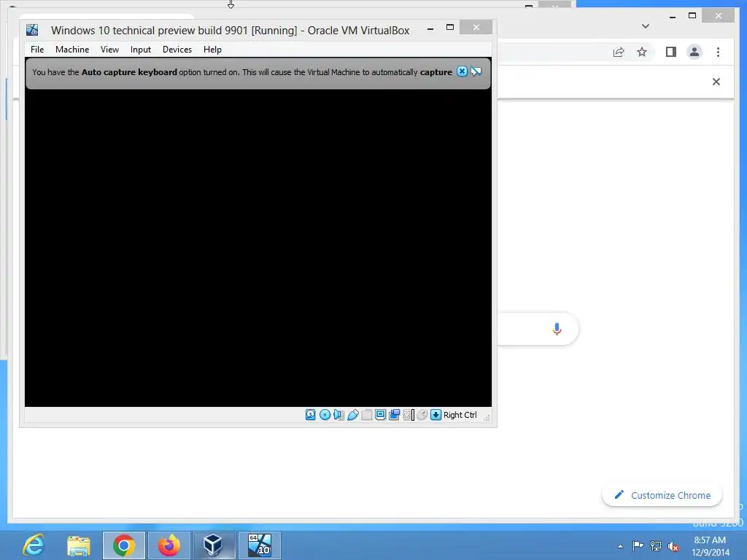The height and width of the screenshot is (560, 747).
Task: Maximize the Chrome window
Action: (692, 16)
